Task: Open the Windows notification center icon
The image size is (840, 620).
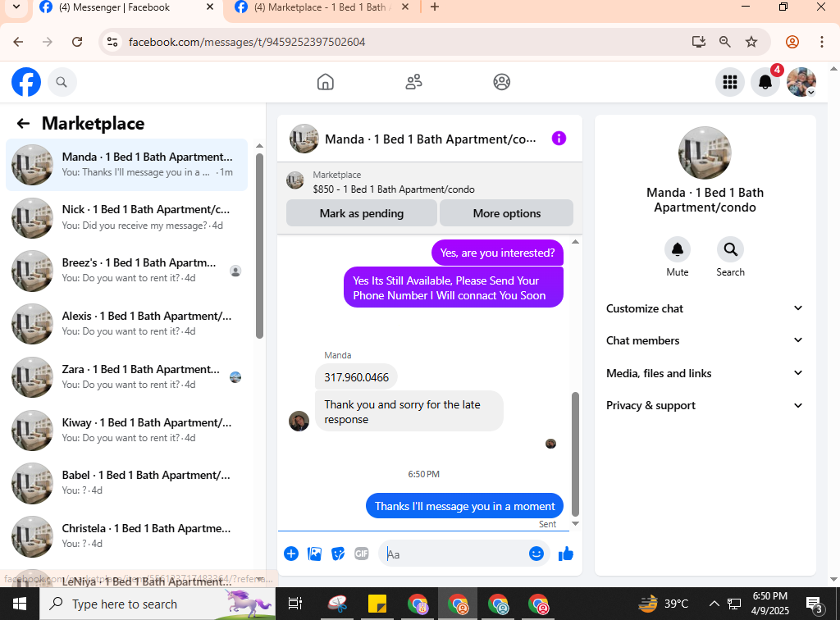Action: pos(815,604)
